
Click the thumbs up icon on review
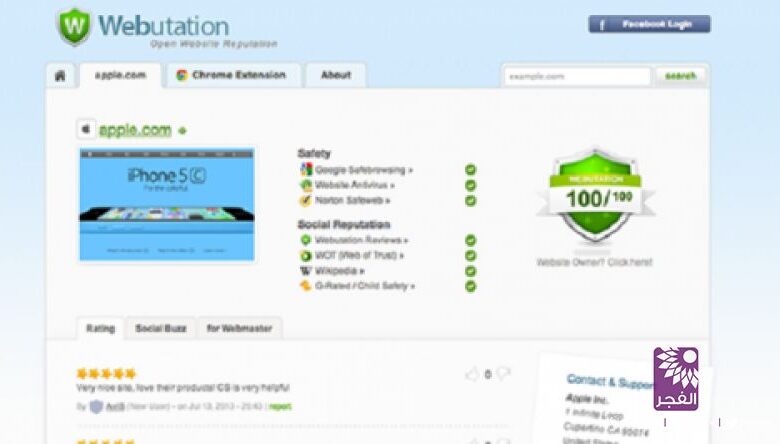(x=472, y=374)
